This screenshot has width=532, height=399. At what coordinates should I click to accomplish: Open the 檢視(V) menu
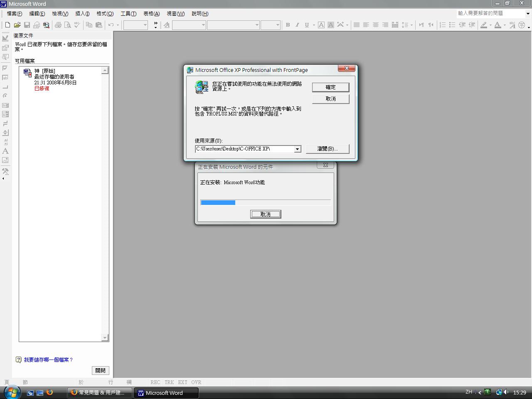[60, 14]
